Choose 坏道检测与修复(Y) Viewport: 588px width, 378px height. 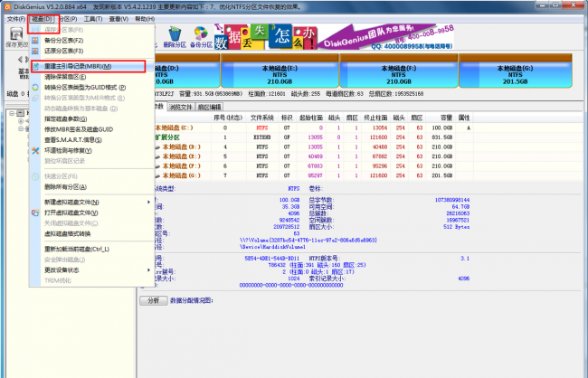click(68, 151)
